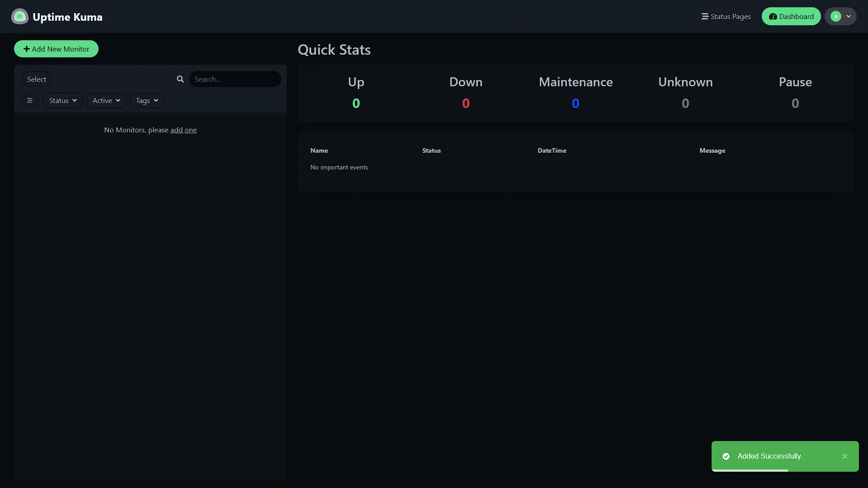This screenshot has width=868, height=488.
Task: Click the Up stat count
Action: click(356, 103)
